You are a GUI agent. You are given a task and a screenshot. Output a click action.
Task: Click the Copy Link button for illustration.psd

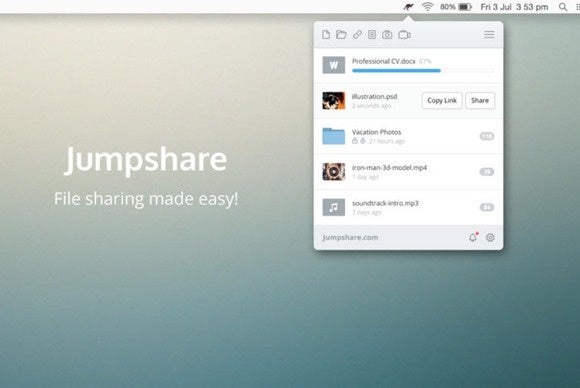click(442, 100)
